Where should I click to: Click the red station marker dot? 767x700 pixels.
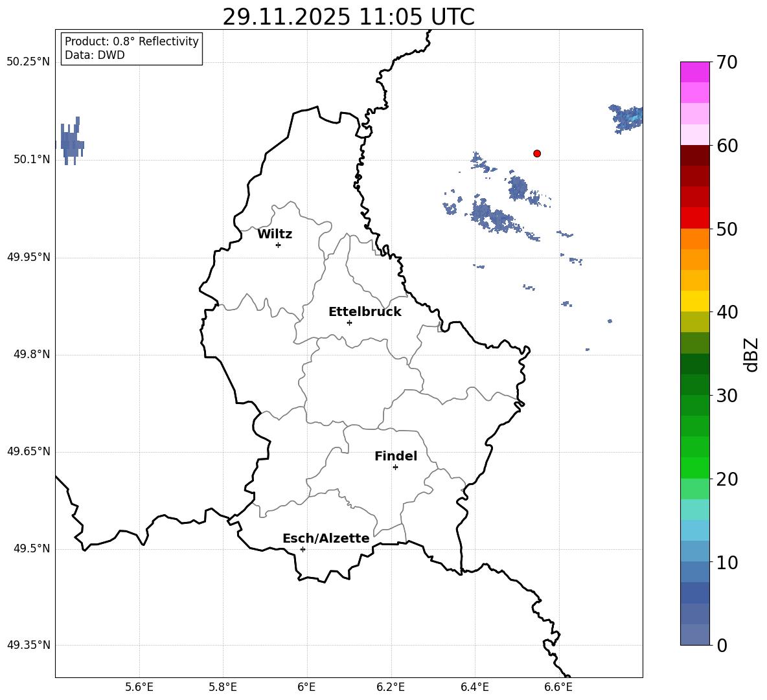coord(537,153)
